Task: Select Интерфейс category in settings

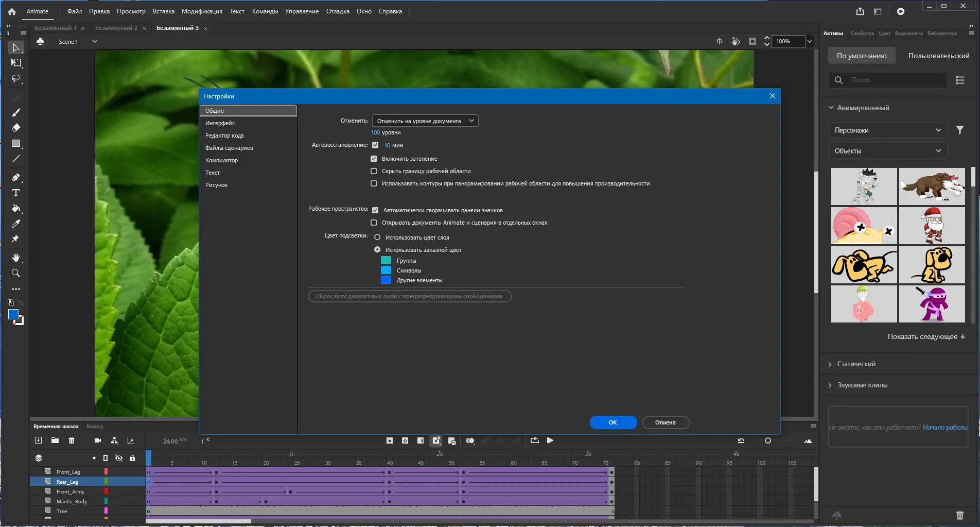Action: tap(220, 123)
